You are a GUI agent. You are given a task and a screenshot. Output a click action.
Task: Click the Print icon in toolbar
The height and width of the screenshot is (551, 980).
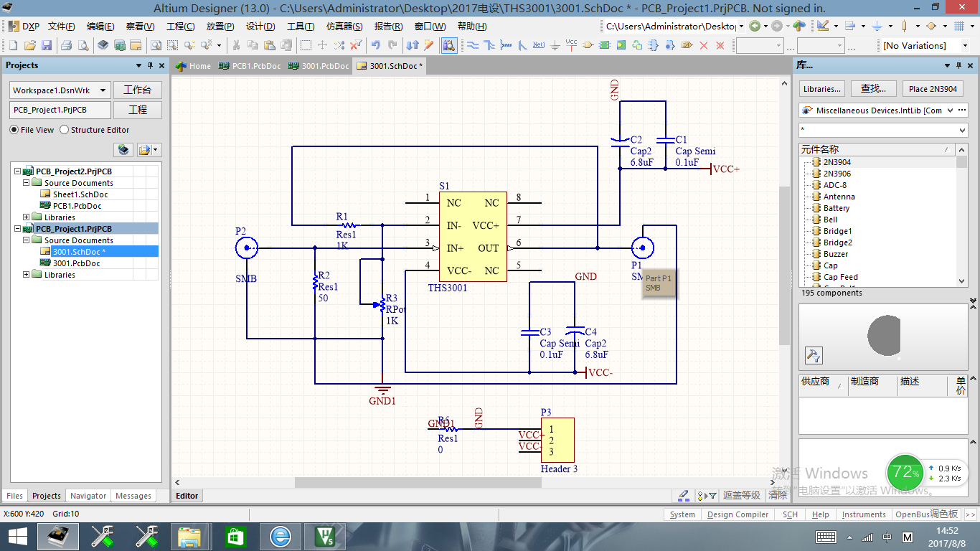pos(66,45)
